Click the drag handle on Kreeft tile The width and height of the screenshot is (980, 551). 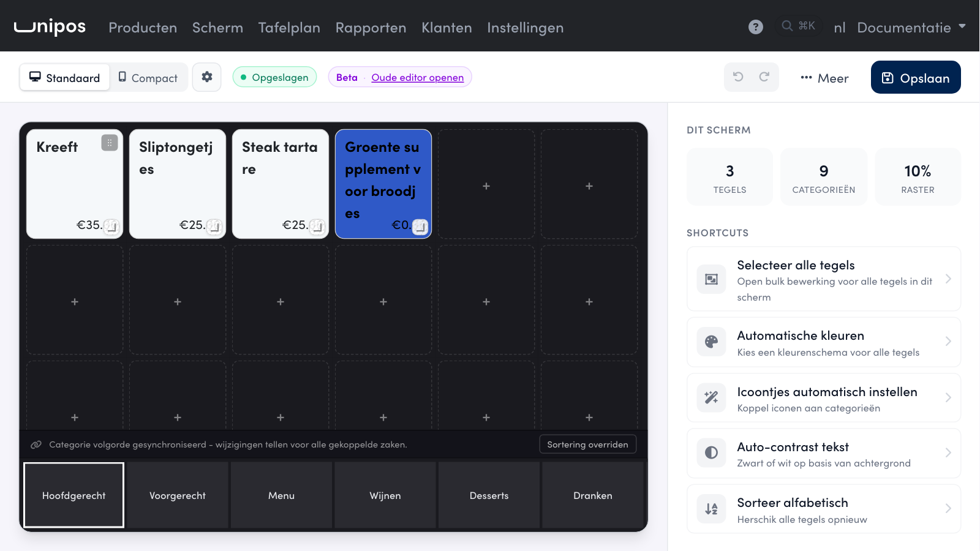(x=110, y=143)
